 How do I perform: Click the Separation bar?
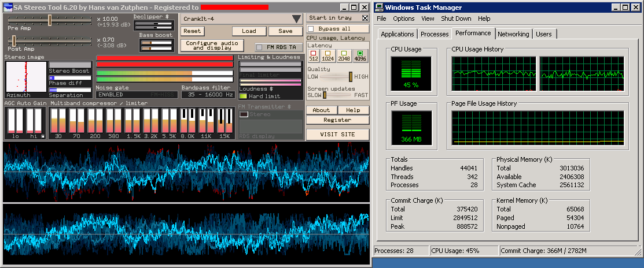(x=70, y=90)
